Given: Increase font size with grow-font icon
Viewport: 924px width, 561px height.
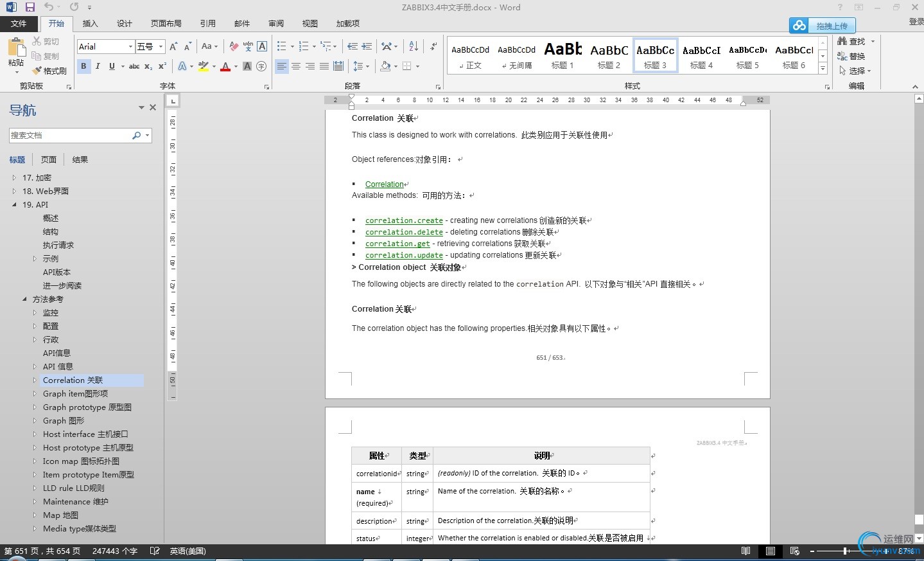Looking at the screenshot, I should (x=173, y=46).
